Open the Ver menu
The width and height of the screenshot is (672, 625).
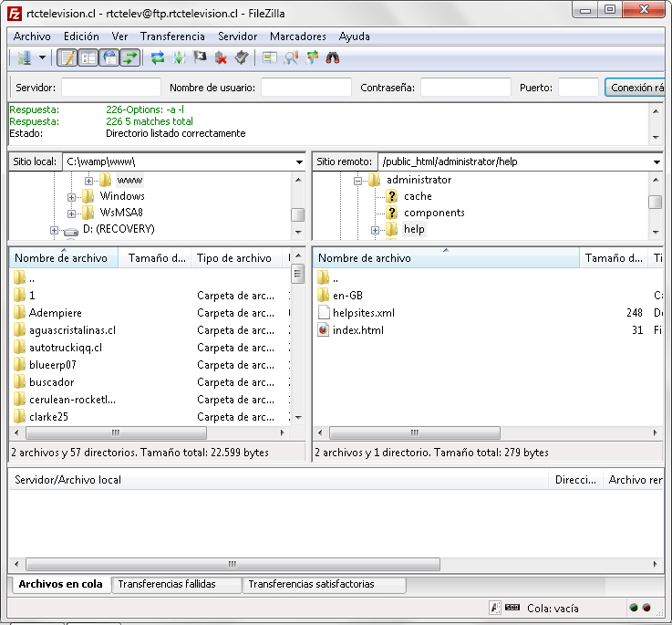pos(120,36)
